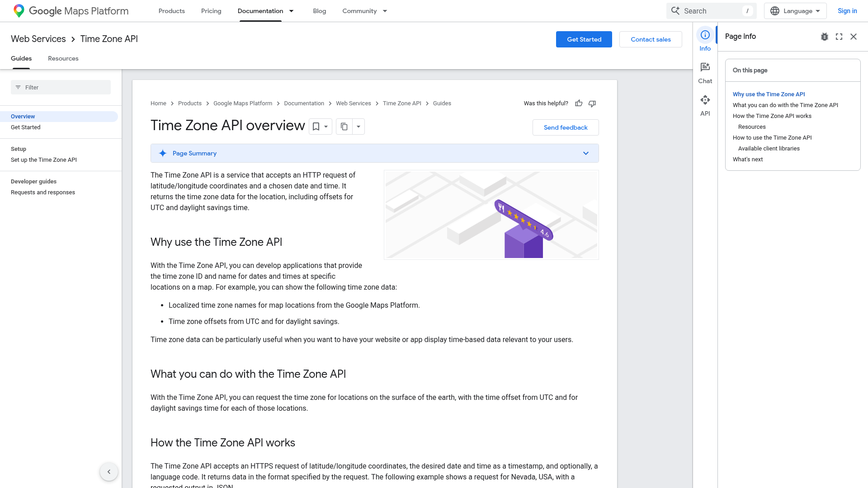The height and width of the screenshot is (488, 868).
Task: Click the Developer guides heading in sidebar
Action: 33,182
